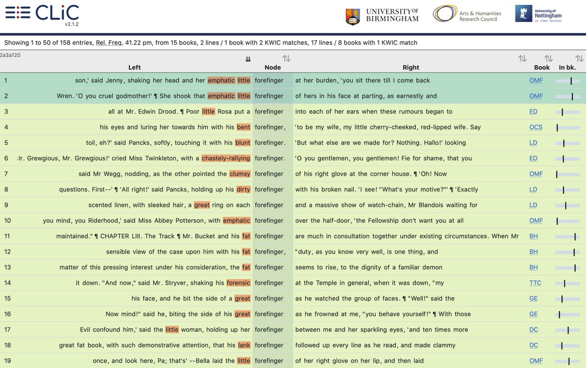The width and height of the screenshot is (588, 368).
Task: Click the 'Left' column header
Action: [x=134, y=68]
